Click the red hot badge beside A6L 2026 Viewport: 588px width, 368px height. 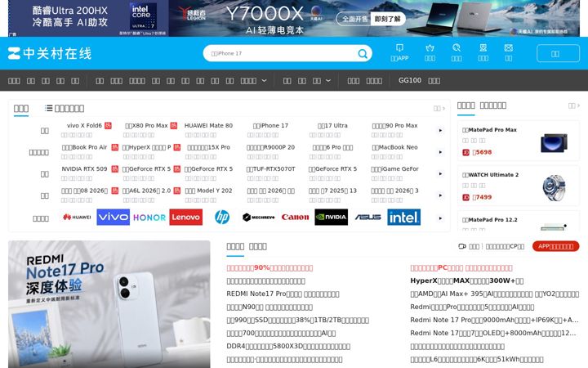click(x=177, y=191)
